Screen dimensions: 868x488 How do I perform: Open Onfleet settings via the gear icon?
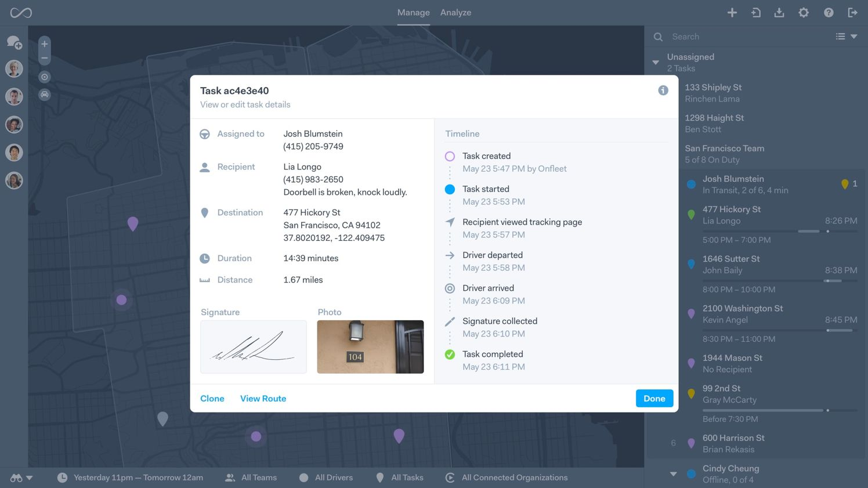point(804,12)
